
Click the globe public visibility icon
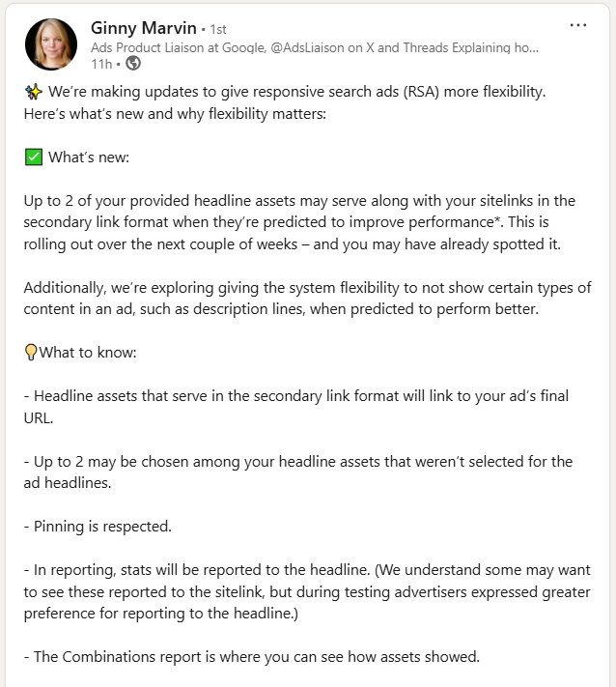[x=133, y=64]
